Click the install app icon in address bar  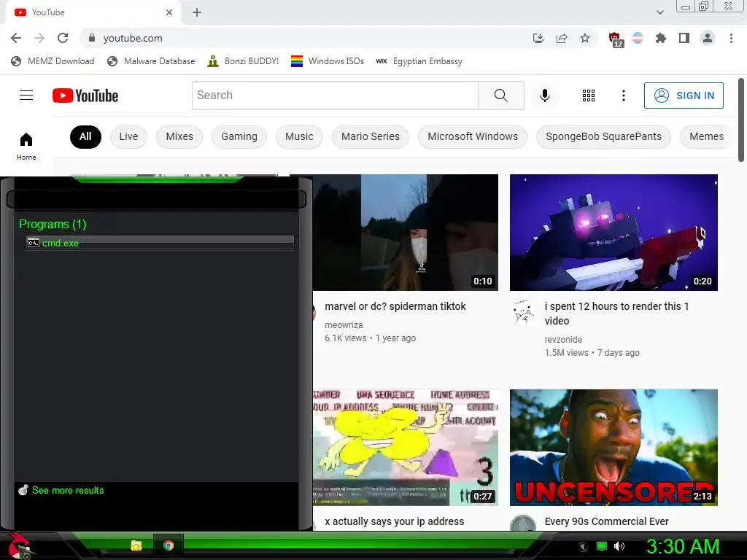[x=538, y=38]
